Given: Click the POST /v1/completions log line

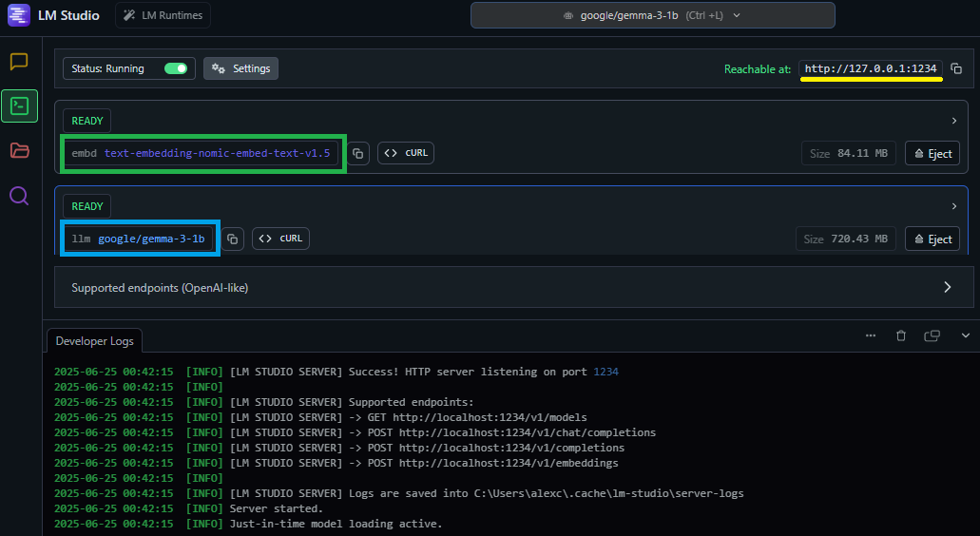Looking at the screenshot, I should pyautogui.click(x=339, y=448).
